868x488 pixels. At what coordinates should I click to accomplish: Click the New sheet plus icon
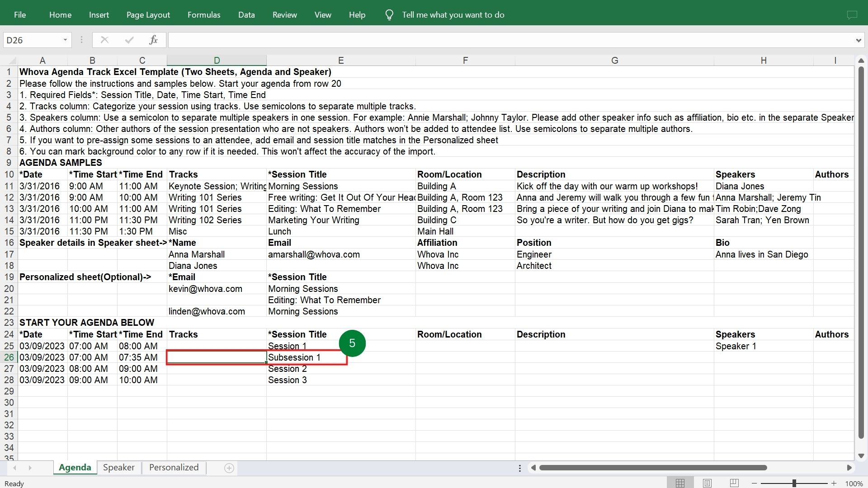(x=229, y=468)
